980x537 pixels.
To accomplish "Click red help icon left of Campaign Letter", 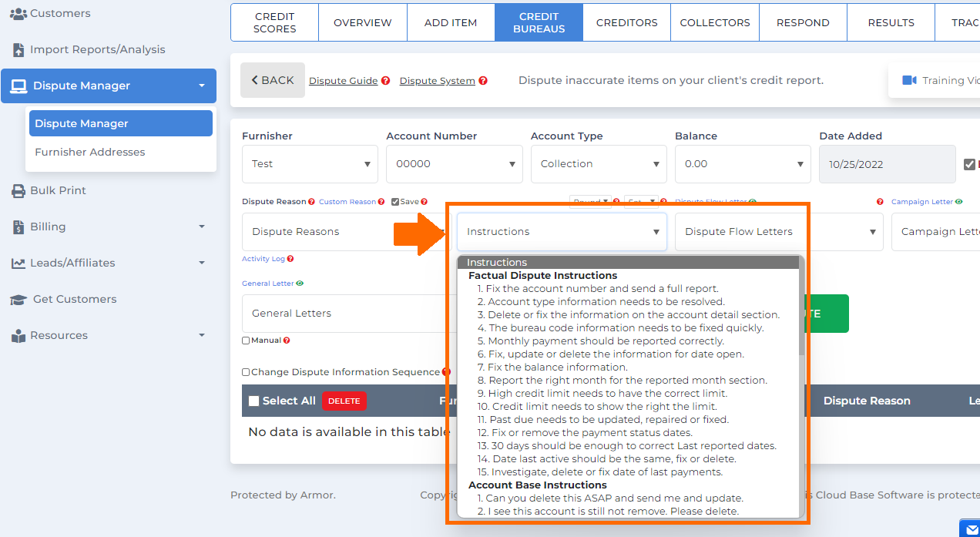I will coord(880,202).
